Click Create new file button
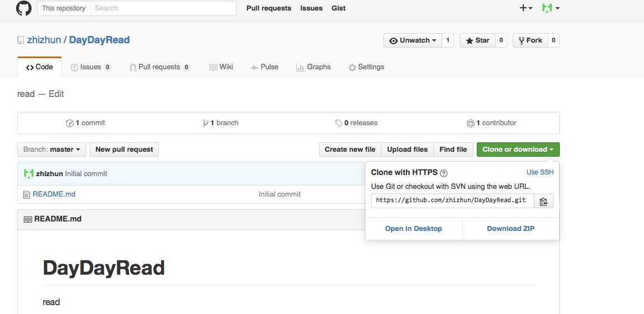Image resolution: width=644 pixels, height=314 pixels. click(350, 150)
